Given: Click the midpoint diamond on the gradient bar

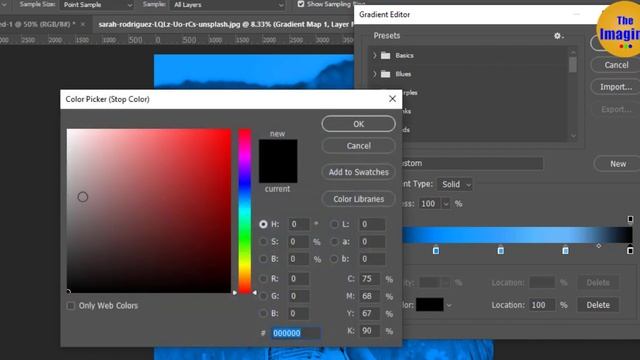Looking at the screenshot, I should 598,246.
